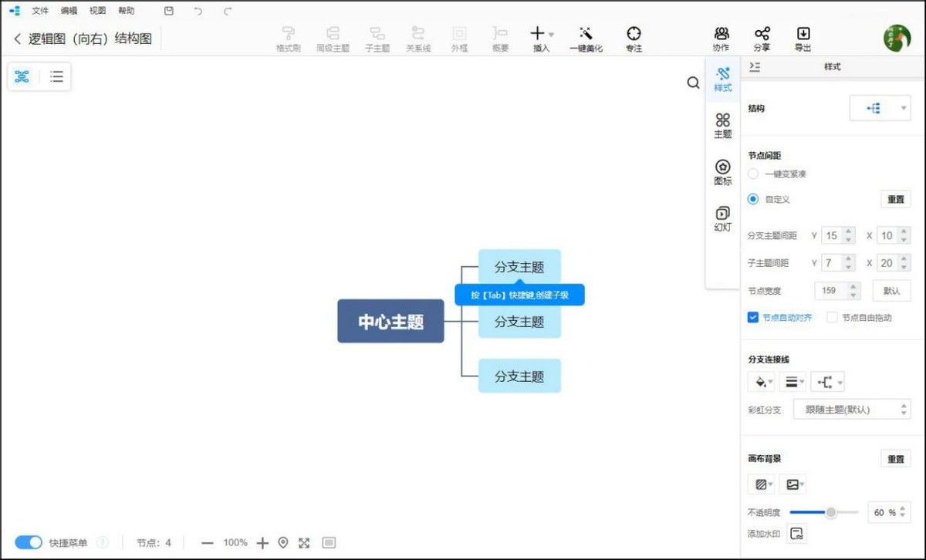The image size is (926, 560).
Task: Click the 重置 reset button for node spacing
Action: (x=894, y=199)
